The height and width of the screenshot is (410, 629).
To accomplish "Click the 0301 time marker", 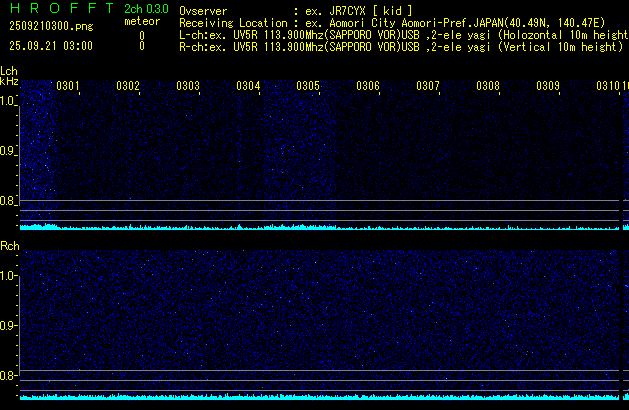I will pyautogui.click(x=68, y=86).
